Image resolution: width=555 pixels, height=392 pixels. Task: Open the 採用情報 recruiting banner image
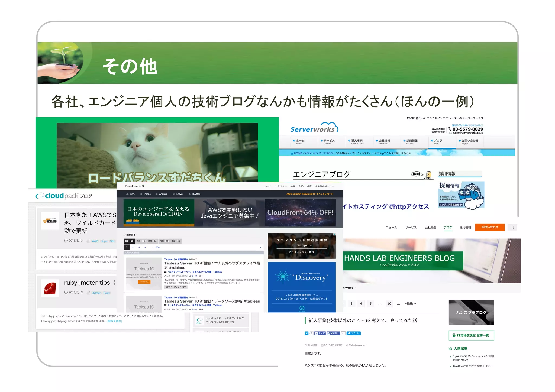(x=461, y=195)
